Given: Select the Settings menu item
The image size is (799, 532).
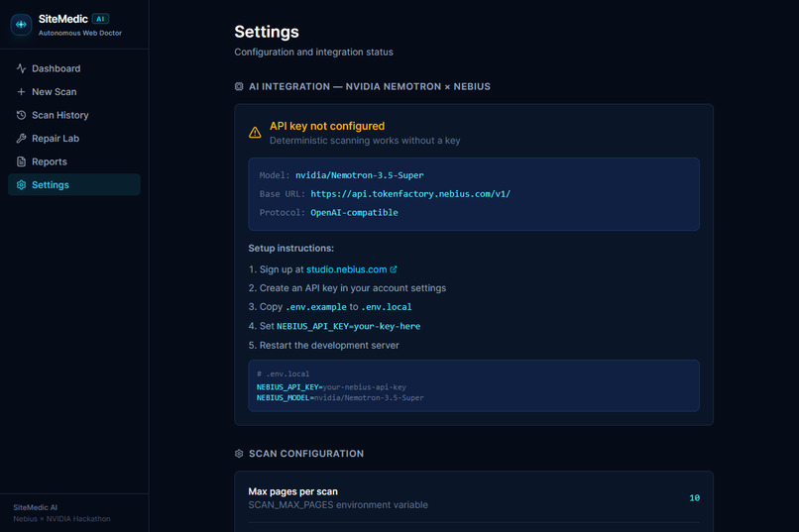Looking at the screenshot, I should coord(74,185).
